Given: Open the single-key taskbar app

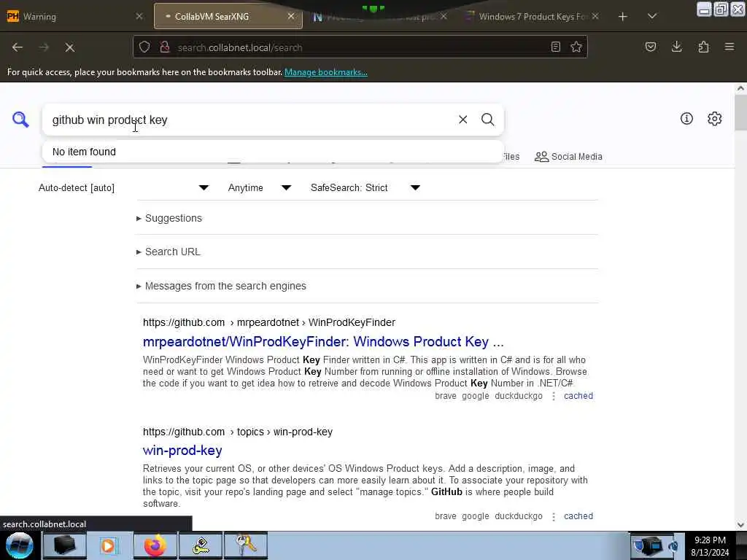Looking at the screenshot, I should point(201,545).
